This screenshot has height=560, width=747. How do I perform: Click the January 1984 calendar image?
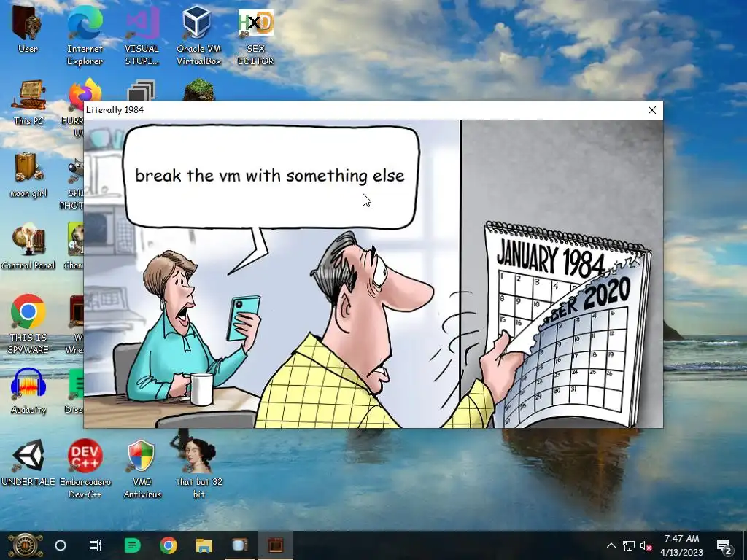(x=567, y=324)
